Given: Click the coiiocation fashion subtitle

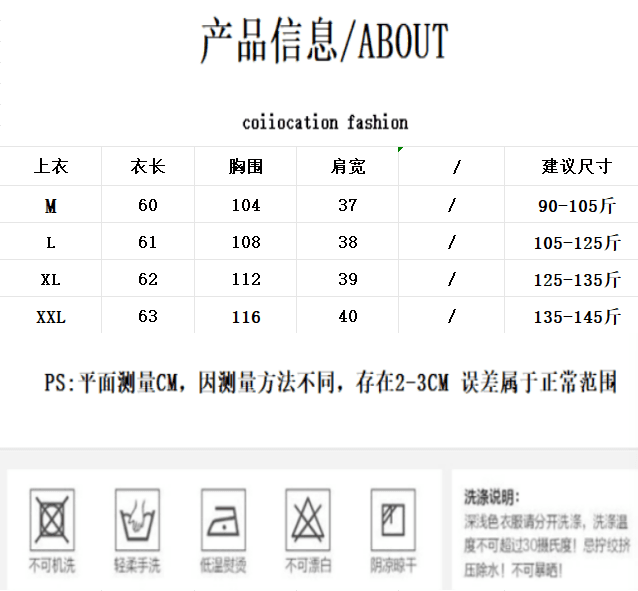Looking at the screenshot, I should point(325,122).
